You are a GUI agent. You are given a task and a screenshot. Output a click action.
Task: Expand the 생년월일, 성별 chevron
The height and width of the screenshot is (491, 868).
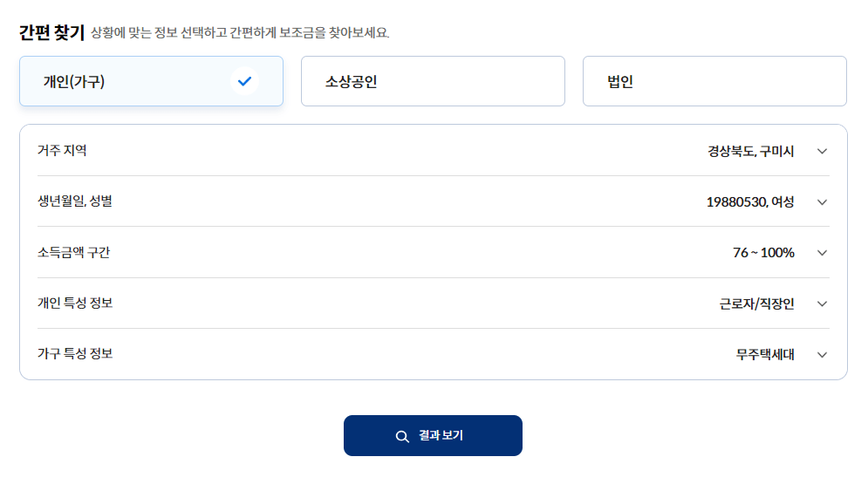coord(822,202)
